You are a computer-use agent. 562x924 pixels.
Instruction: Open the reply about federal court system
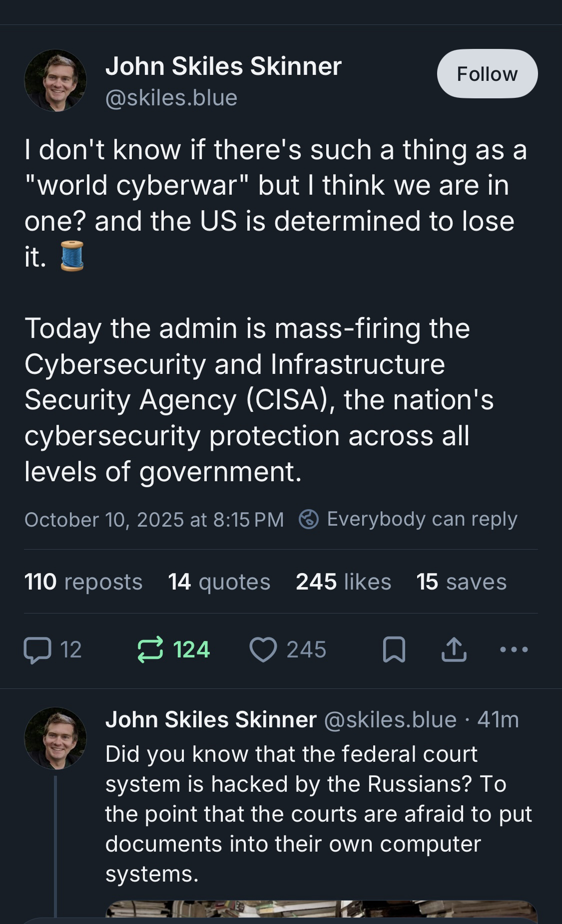click(318, 814)
